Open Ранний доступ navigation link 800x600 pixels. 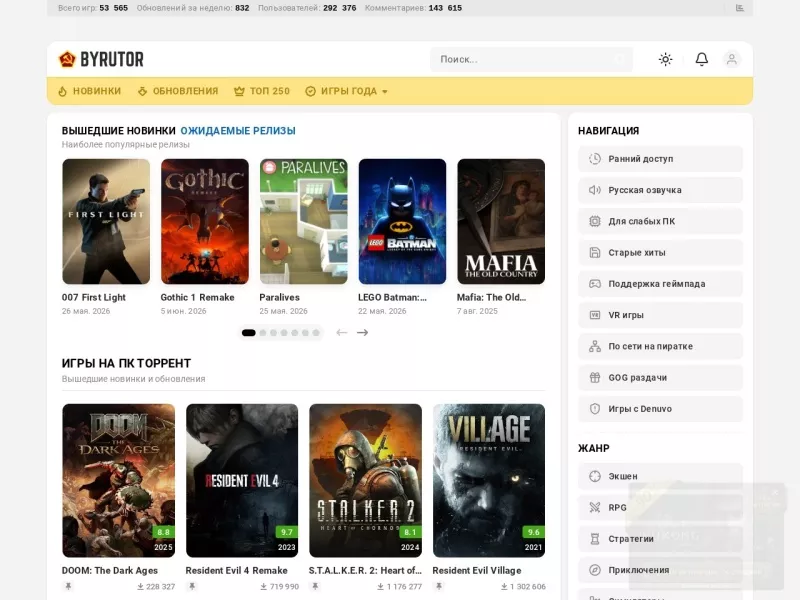click(x=660, y=159)
